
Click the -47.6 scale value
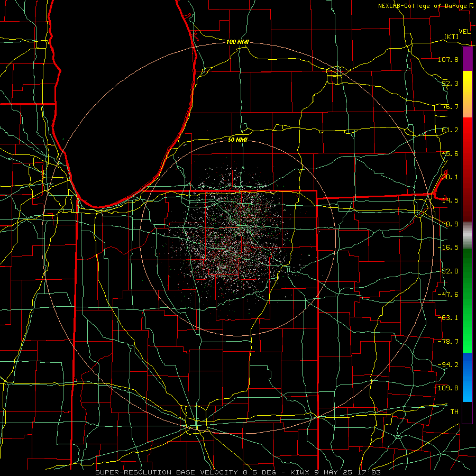[448, 295]
